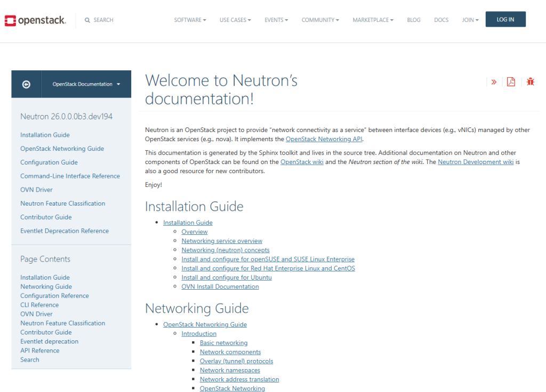Click the Search field in the header
The width and height of the screenshot is (546, 392).
103,20
